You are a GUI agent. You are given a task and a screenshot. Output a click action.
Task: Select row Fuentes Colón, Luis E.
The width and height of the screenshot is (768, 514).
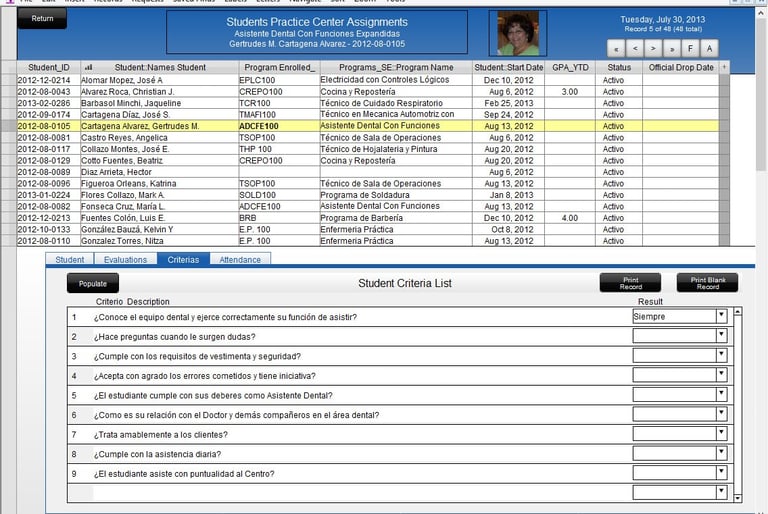pos(368,218)
